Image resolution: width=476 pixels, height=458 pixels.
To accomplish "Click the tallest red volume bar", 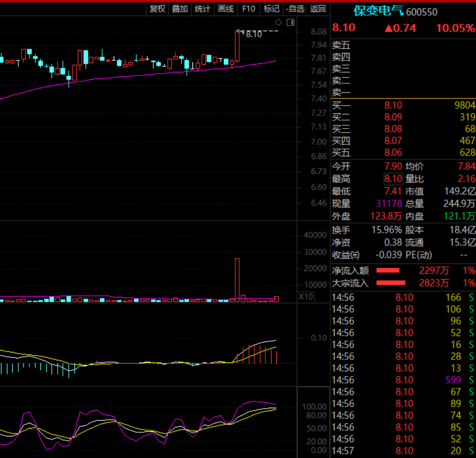I will point(237,280).
